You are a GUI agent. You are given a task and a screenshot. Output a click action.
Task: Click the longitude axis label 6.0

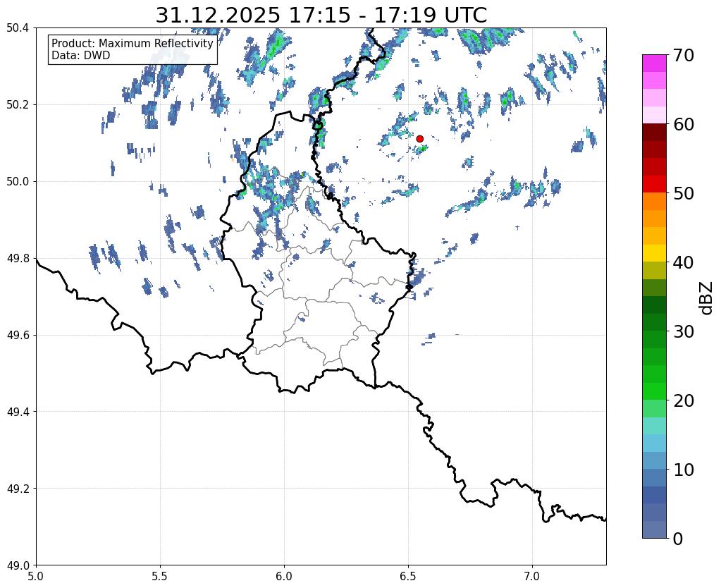click(x=284, y=576)
